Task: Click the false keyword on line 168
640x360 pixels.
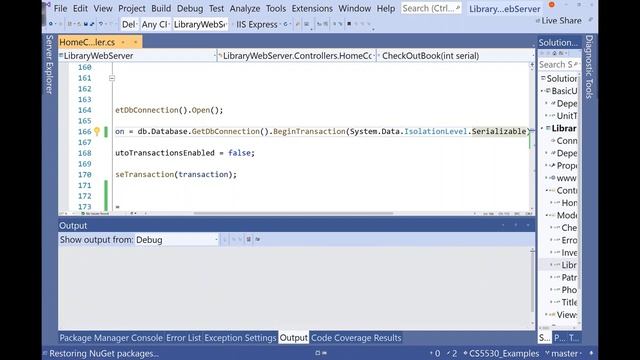Action: [239, 153]
